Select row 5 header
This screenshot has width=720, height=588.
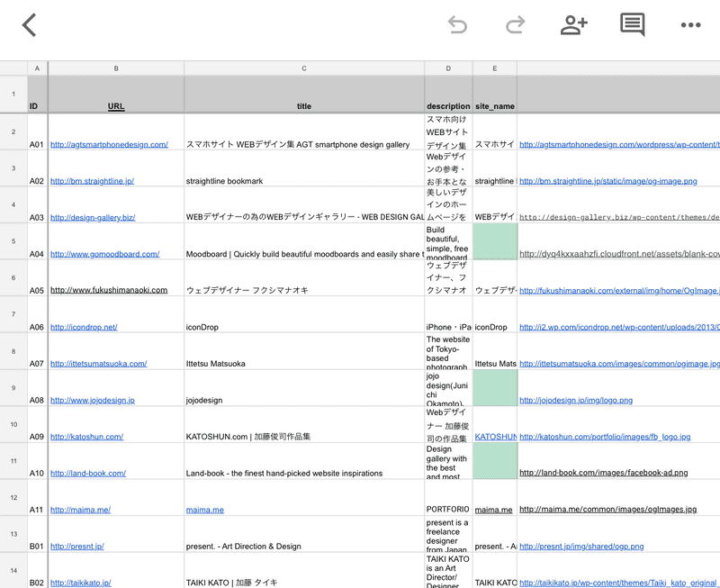(x=13, y=241)
